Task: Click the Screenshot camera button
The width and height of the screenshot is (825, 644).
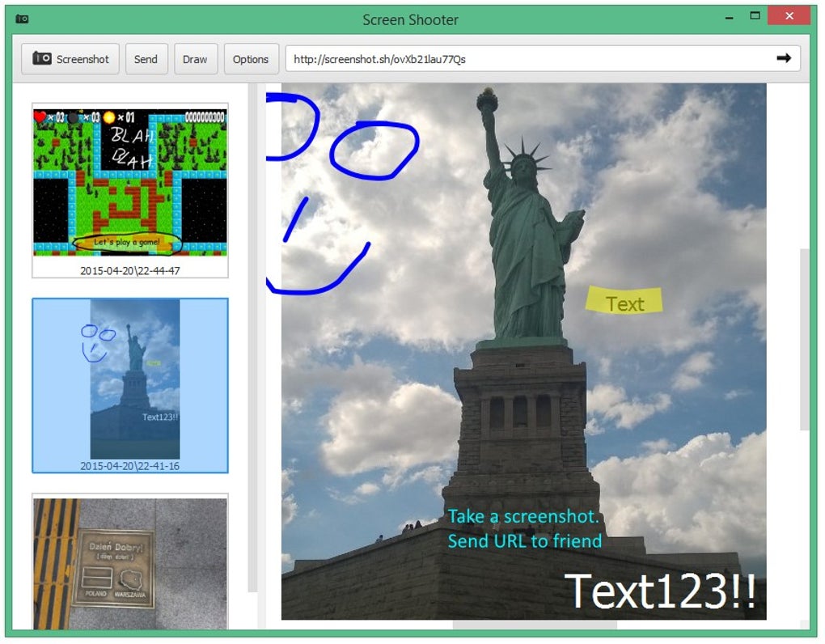Action: click(x=70, y=59)
